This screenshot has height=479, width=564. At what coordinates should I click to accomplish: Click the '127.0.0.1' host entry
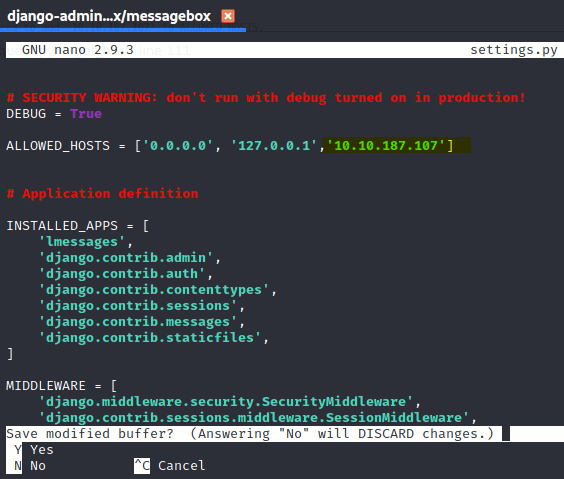pos(273,146)
